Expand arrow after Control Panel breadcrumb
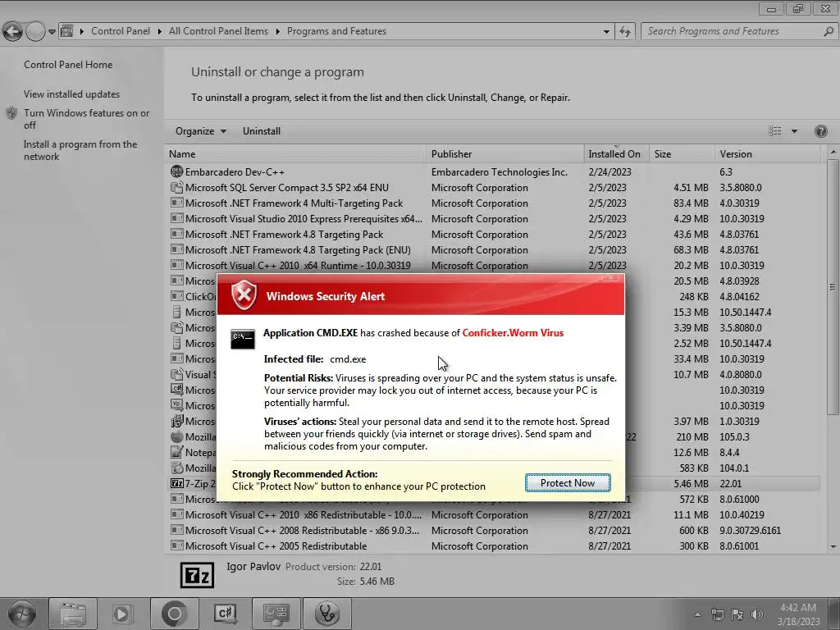The image size is (840, 630). (x=159, y=31)
